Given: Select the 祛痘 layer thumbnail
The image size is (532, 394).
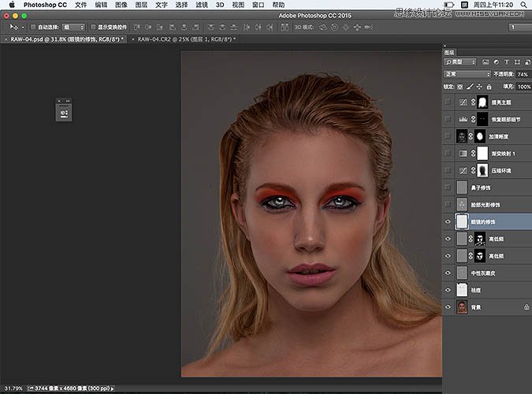Looking at the screenshot, I should pyautogui.click(x=462, y=290).
